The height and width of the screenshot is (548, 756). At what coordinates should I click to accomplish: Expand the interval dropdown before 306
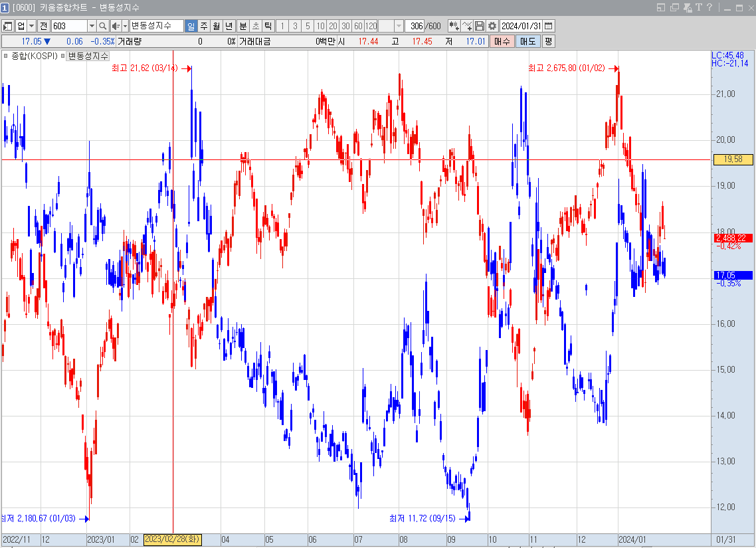coord(399,26)
